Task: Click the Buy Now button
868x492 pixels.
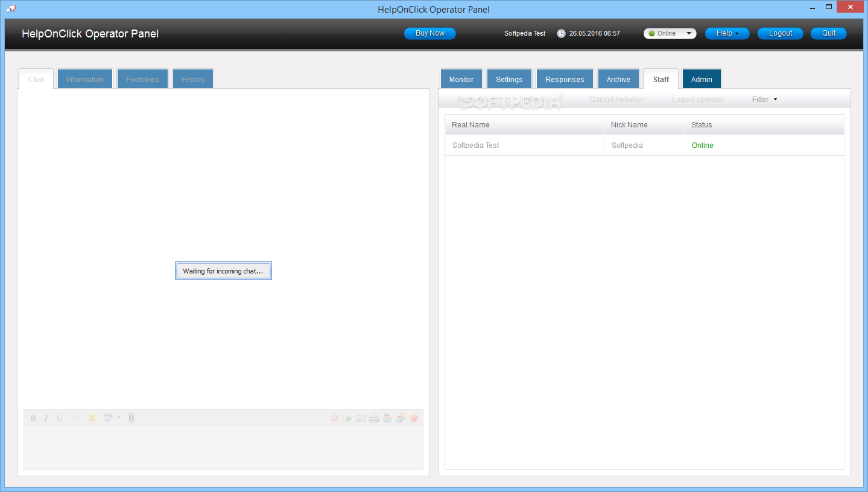Action: (430, 34)
